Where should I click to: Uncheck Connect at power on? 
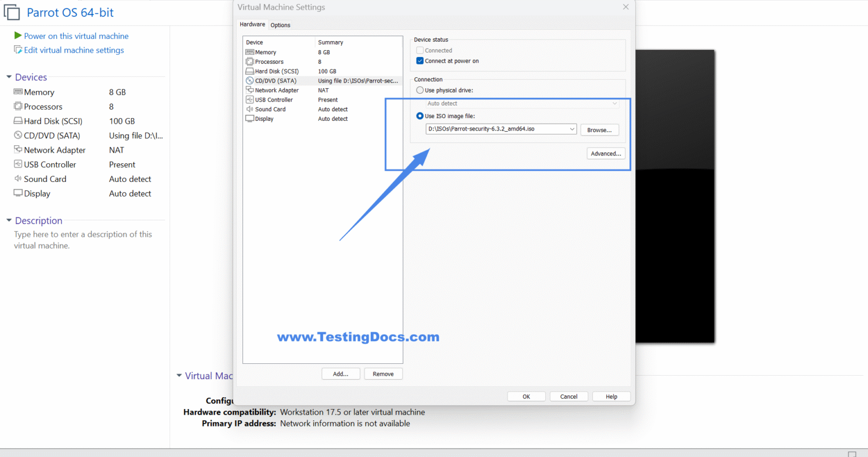coord(419,60)
